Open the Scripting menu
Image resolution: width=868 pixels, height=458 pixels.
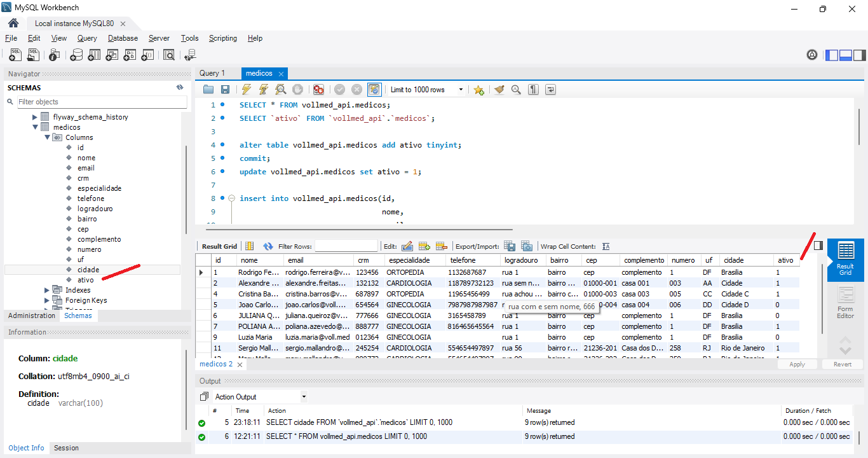[x=223, y=38]
